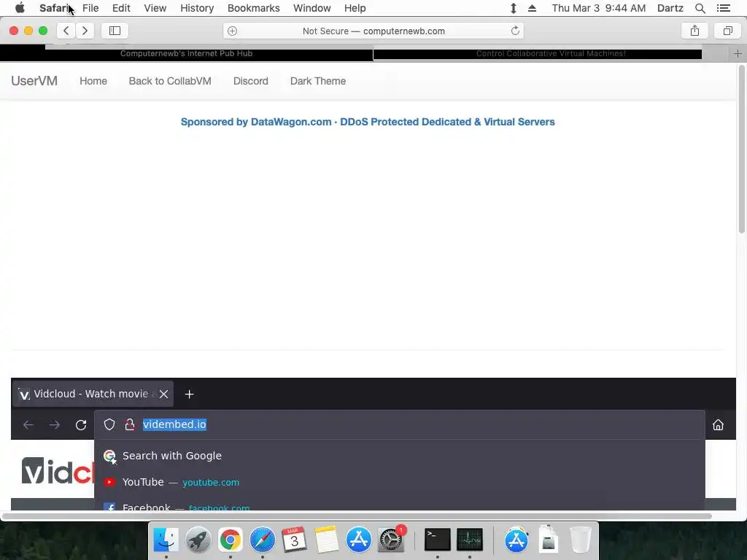This screenshot has height=560, width=747.
Task: Open the Apple menu
Action: click(20, 8)
